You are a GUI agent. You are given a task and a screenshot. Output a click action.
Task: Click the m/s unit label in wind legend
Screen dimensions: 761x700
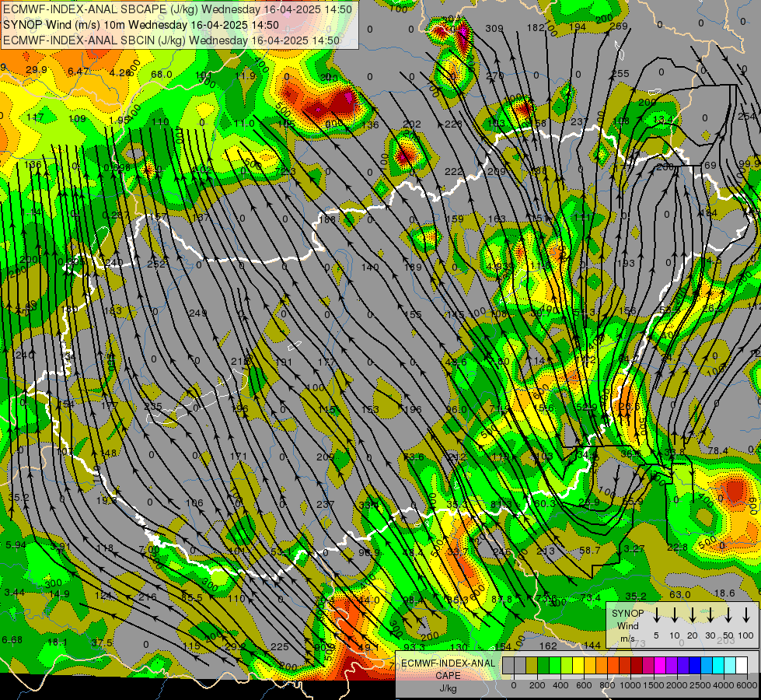coord(627,639)
